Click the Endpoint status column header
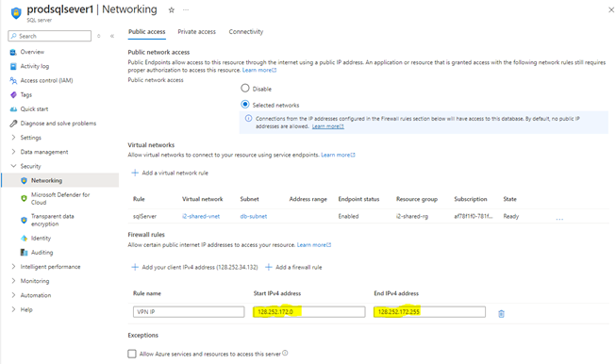616x364 pixels. (358, 199)
